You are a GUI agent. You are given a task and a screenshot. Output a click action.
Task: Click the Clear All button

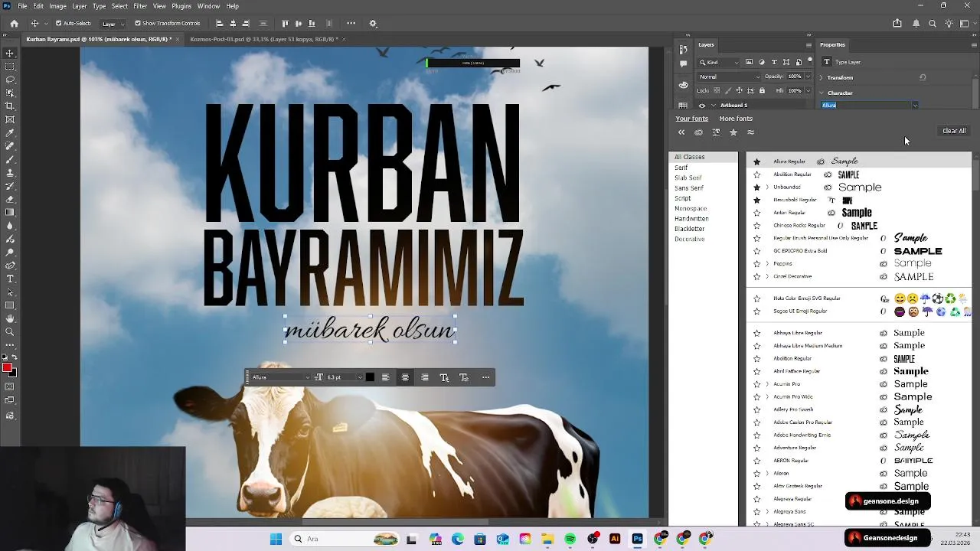(x=954, y=131)
